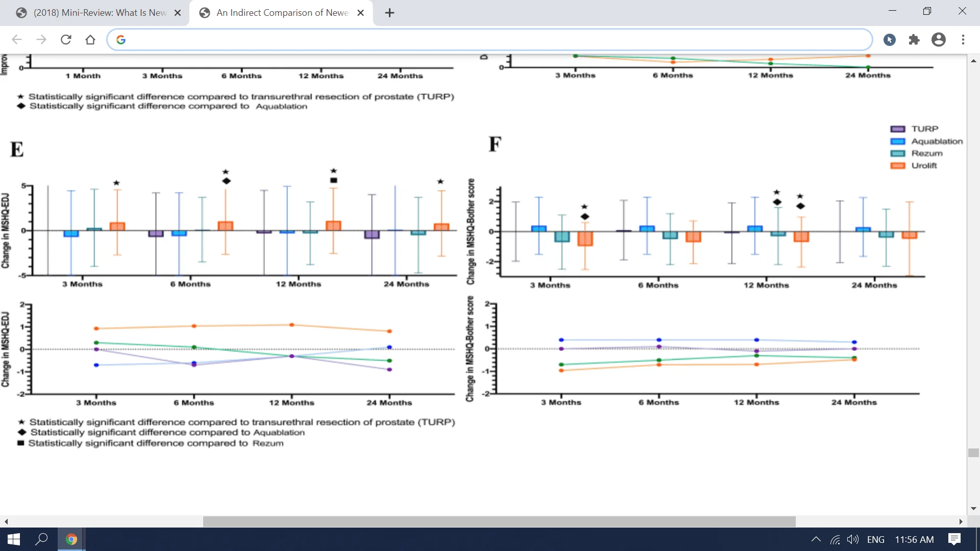Open the Extensions puzzle menu

(x=914, y=40)
